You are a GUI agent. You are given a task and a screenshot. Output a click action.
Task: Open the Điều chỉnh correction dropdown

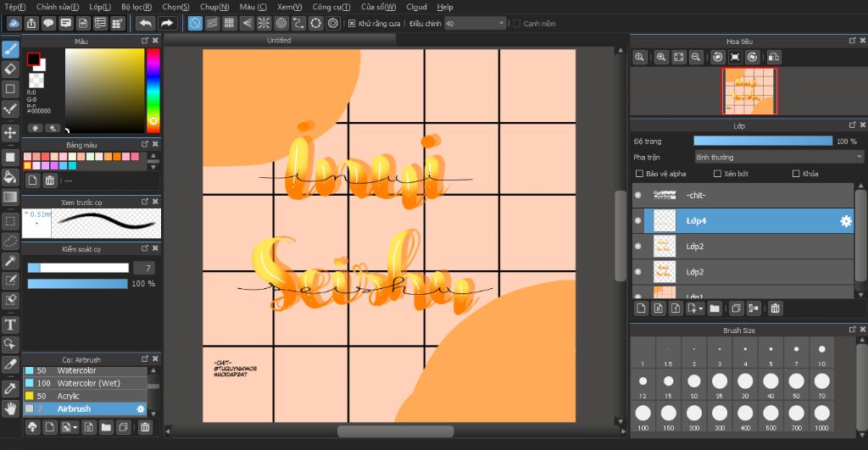point(475,23)
